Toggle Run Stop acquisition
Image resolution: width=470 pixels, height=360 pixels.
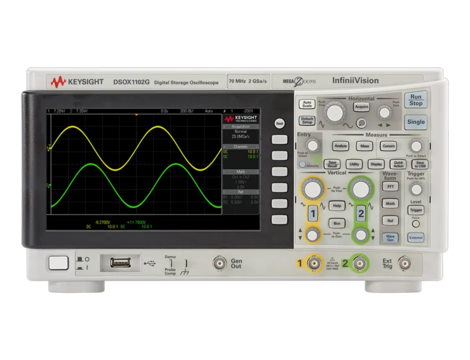416,100
